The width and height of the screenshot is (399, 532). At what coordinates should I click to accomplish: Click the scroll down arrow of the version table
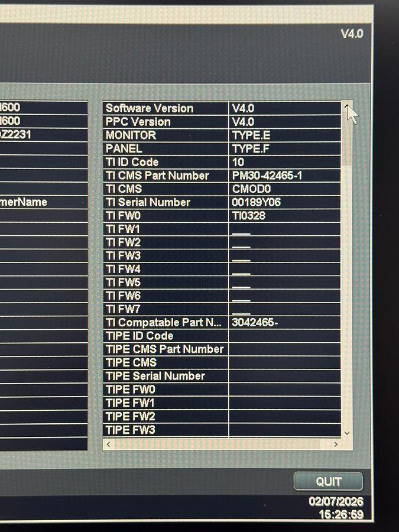[x=347, y=433]
